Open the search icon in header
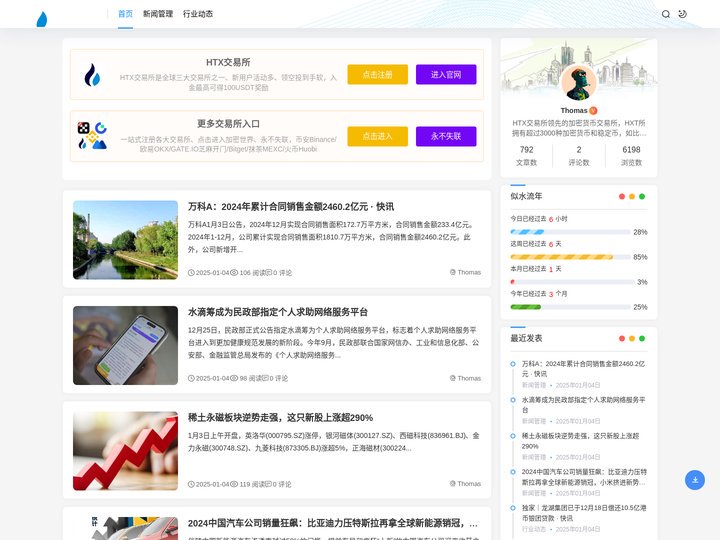 coord(665,14)
